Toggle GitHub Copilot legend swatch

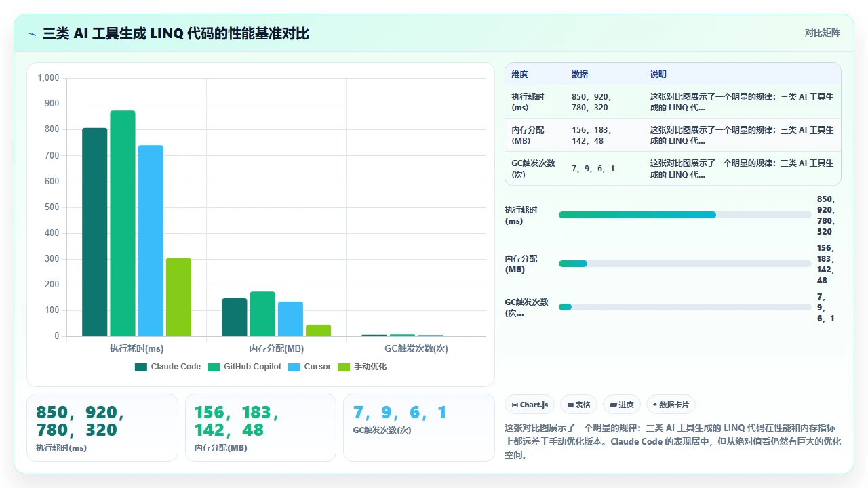coord(214,367)
